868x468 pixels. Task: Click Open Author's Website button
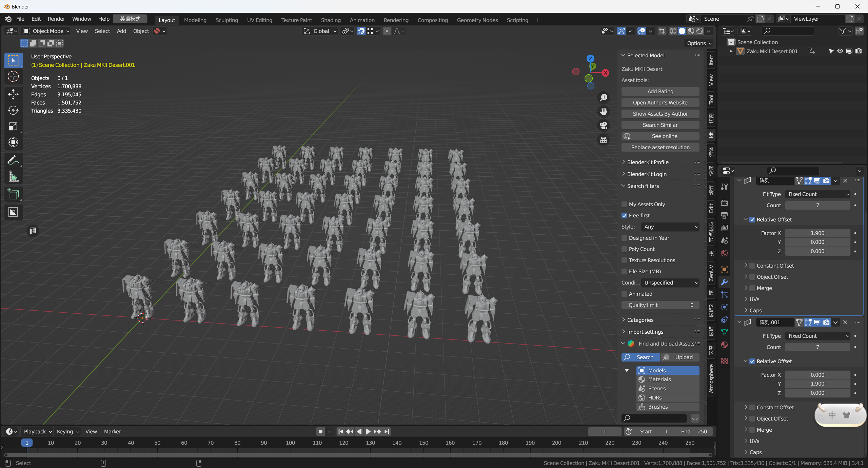[x=660, y=102]
